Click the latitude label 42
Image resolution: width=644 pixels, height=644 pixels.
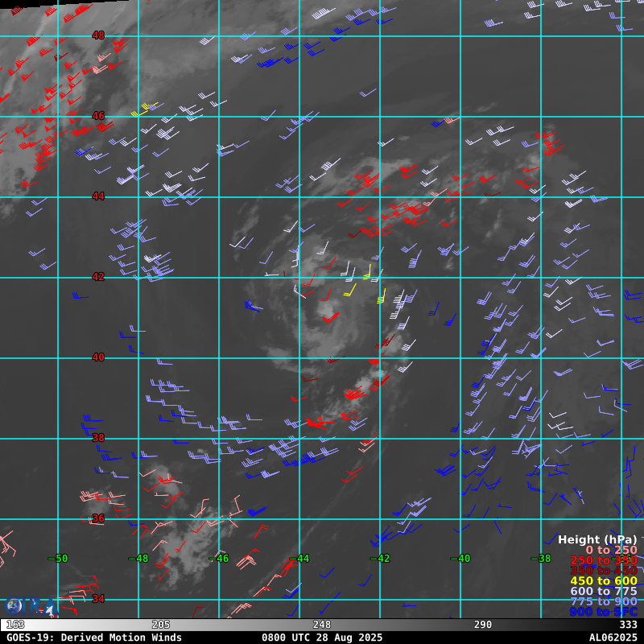[98, 277]
